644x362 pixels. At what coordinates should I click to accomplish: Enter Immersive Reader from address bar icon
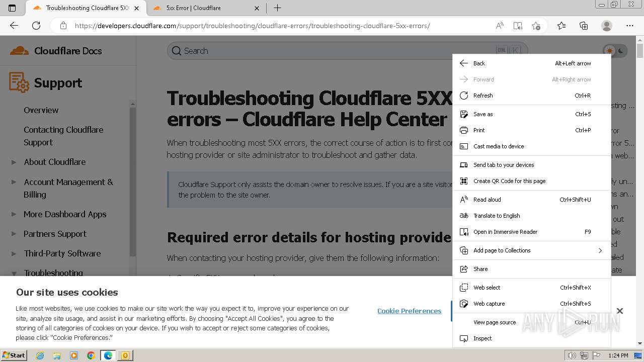click(x=518, y=26)
